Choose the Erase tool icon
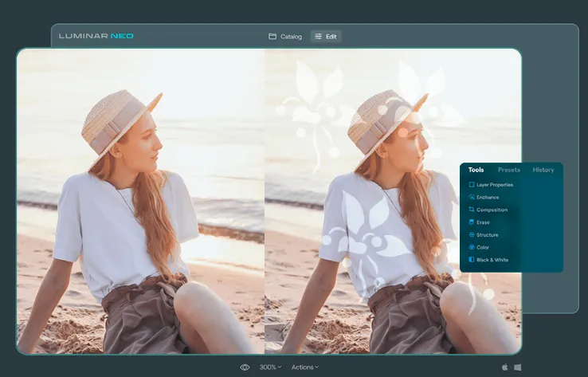 (472, 222)
